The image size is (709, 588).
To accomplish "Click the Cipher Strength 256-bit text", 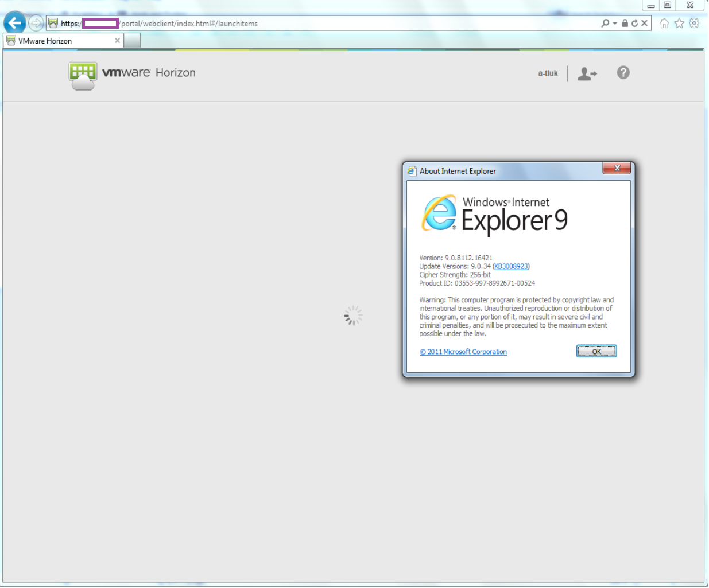I will [x=455, y=275].
